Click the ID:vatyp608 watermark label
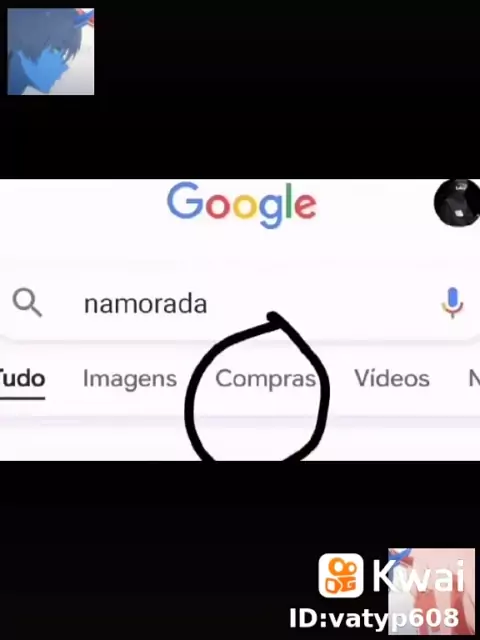 click(x=374, y=618)
